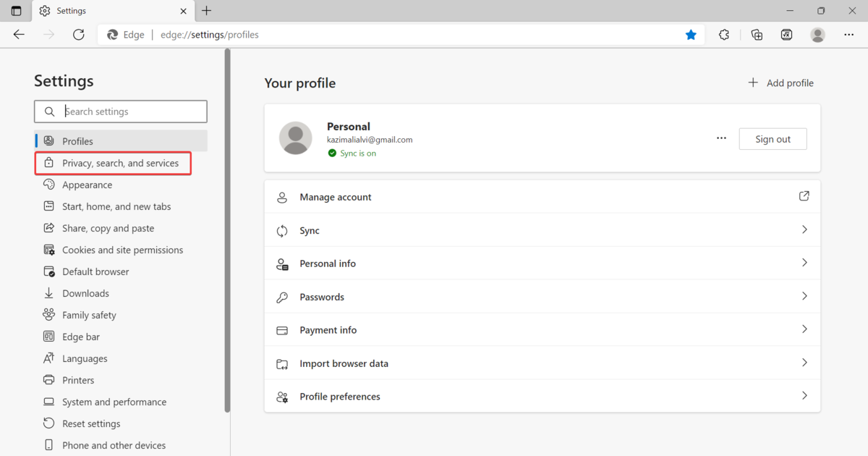Open a new tab with plus icon
The height and width of the screenshot is (456, 868).
tap(207, 11)
